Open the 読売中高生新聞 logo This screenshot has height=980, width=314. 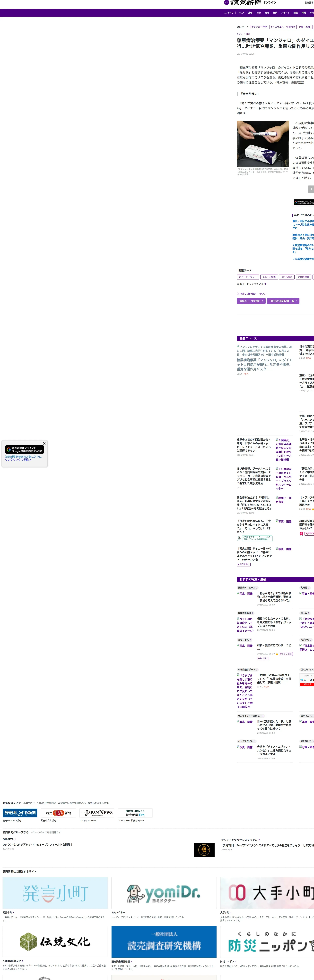point(58,813)
